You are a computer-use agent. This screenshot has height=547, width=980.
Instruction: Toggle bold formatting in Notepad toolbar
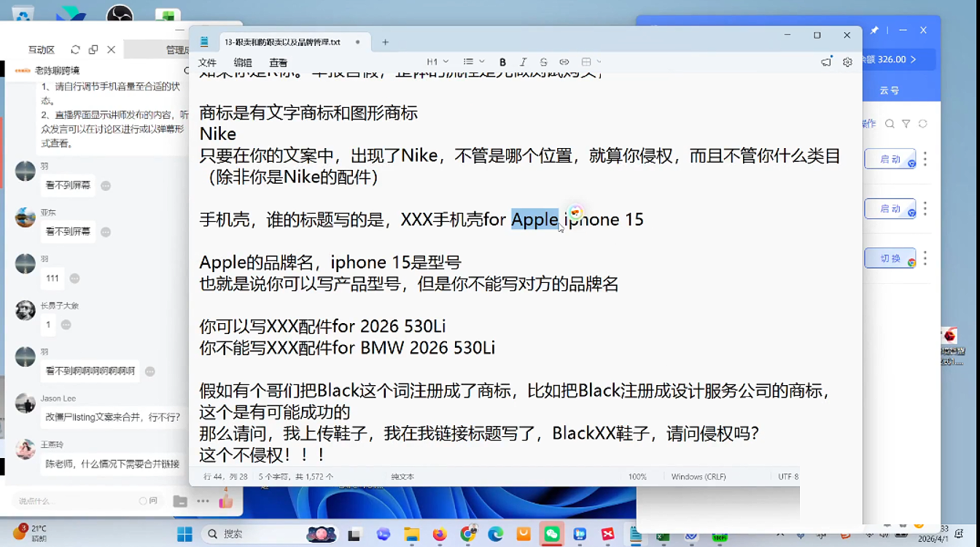click(502, 62)
